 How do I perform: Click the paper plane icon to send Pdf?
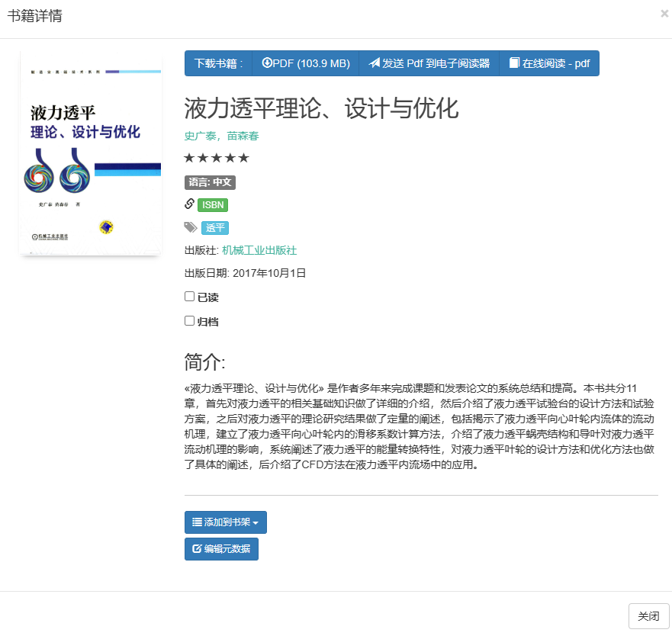point(374,63)
